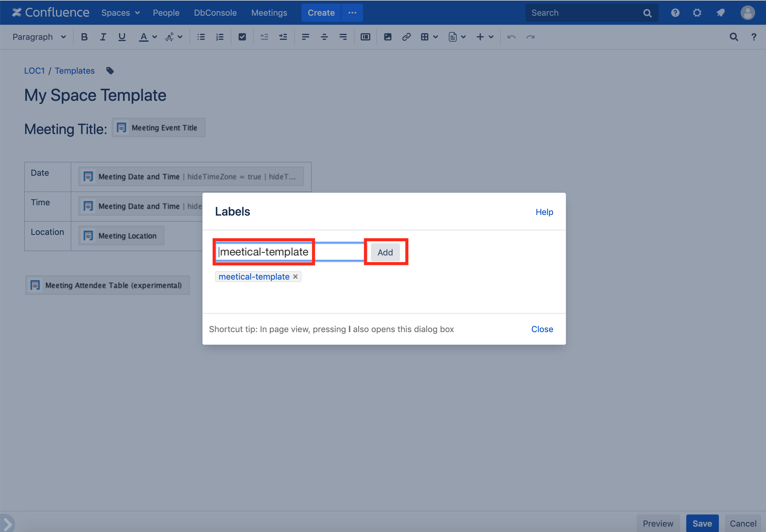
Task: Select the Meeting Attendee Table macro
Action: [x=108, y=285]
